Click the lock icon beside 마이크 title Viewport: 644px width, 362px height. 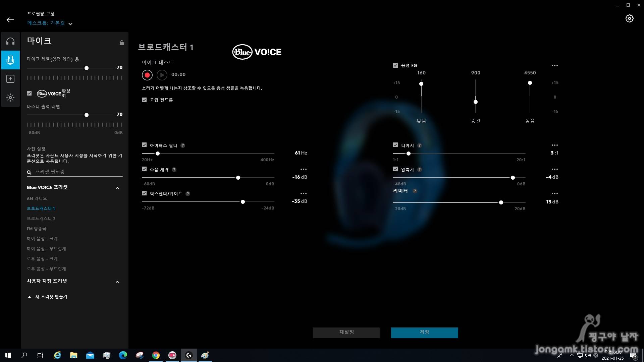pyautogui.click(x=122, y=43)
